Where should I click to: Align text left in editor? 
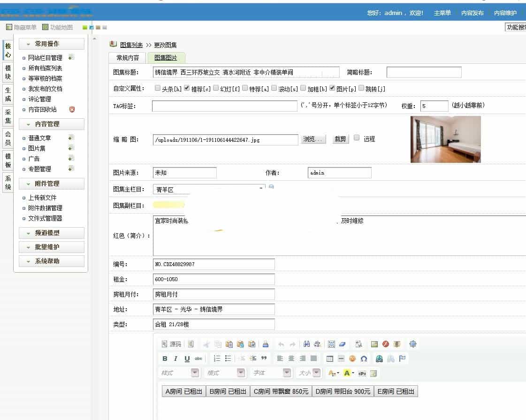(280, 359)
